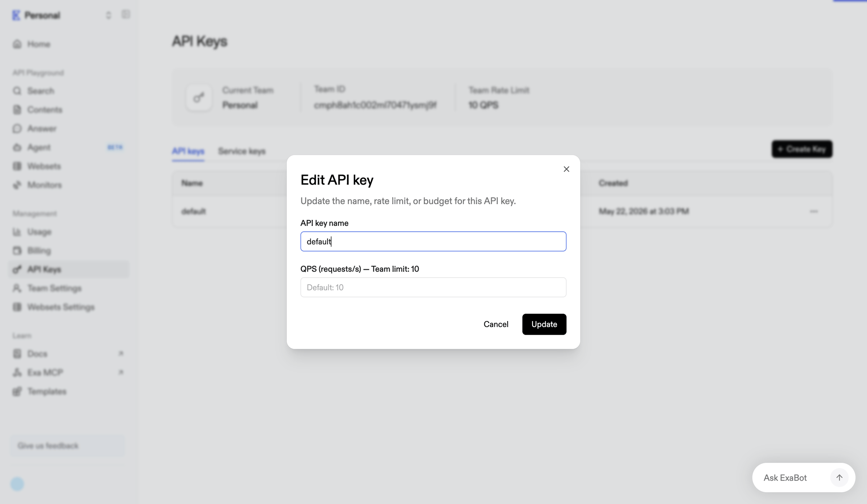
Task: Go to Billing page
Action: pos(69,250)
